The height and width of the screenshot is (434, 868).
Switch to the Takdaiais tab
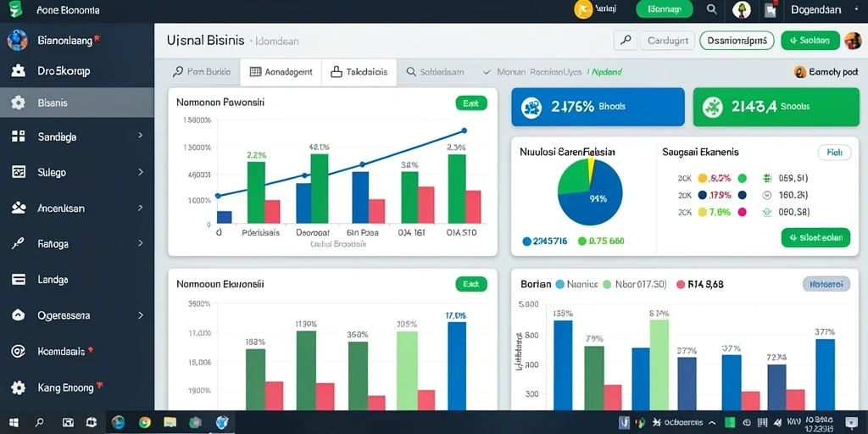point(359,72)
